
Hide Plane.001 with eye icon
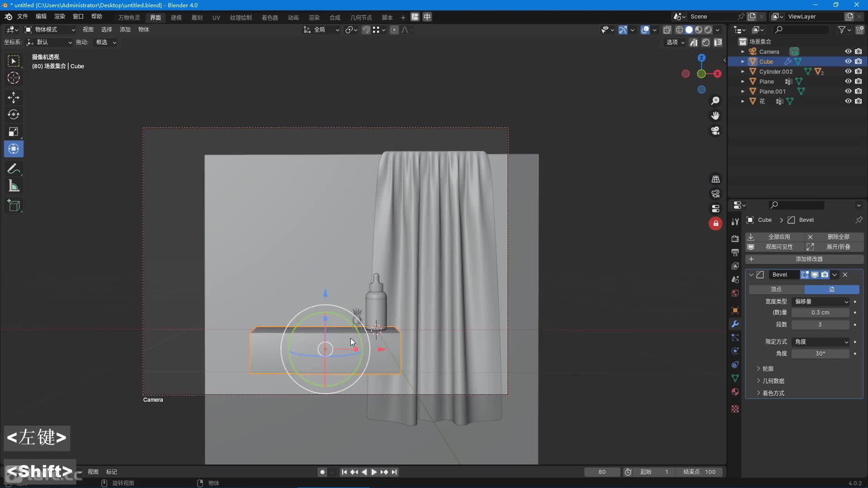(848, 91)
